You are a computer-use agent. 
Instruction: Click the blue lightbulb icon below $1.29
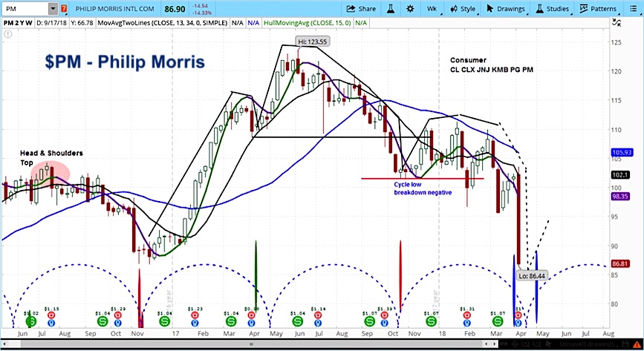coord(118,323)
